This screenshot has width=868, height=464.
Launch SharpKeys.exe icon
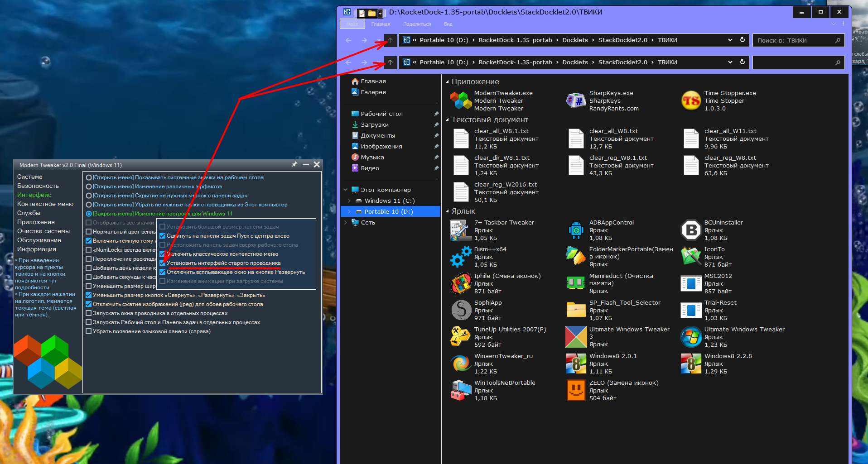[x=576, y=100]
